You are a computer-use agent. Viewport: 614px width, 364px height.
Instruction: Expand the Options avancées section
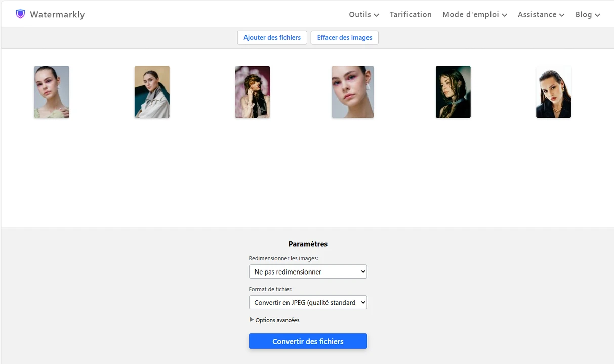(x=277, y=320)
